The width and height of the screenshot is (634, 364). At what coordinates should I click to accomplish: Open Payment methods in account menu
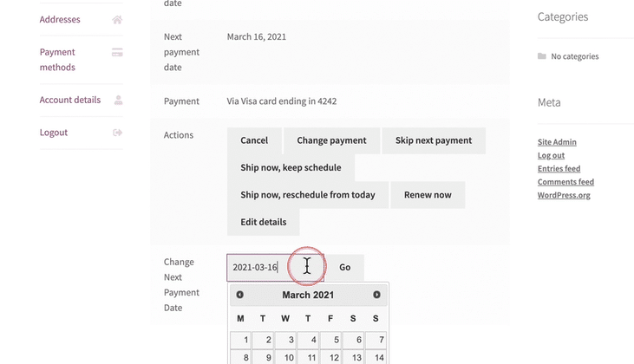pos(57,60)
